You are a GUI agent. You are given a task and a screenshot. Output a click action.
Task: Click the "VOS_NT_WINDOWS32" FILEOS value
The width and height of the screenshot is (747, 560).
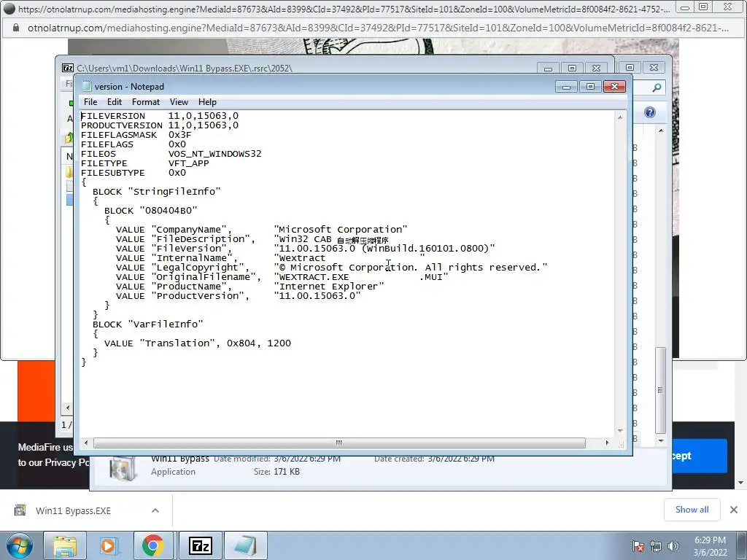215,154
